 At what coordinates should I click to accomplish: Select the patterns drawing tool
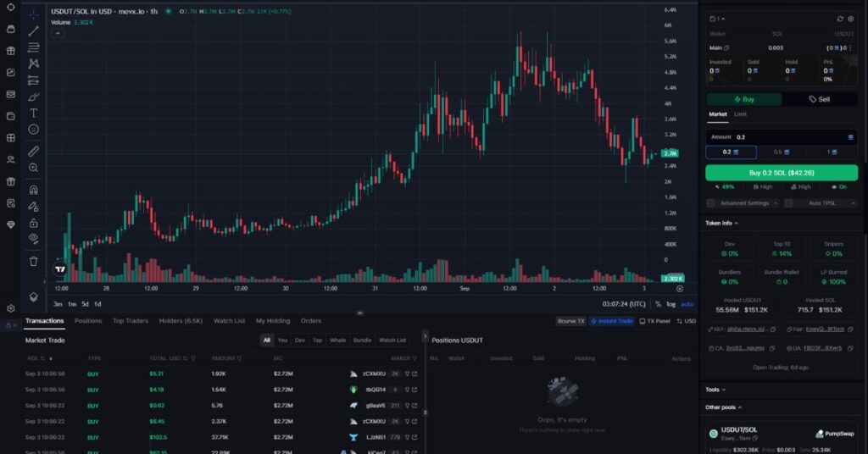34,64
